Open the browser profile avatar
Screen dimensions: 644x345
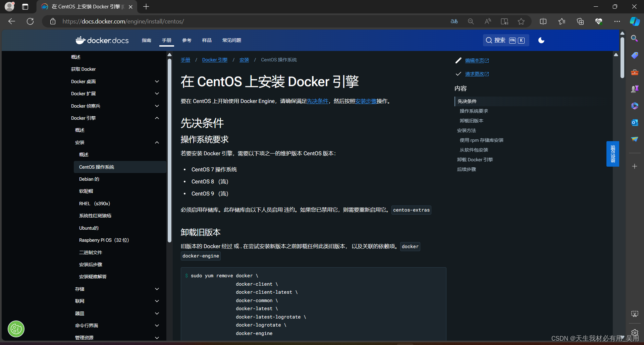coord(9,6)
